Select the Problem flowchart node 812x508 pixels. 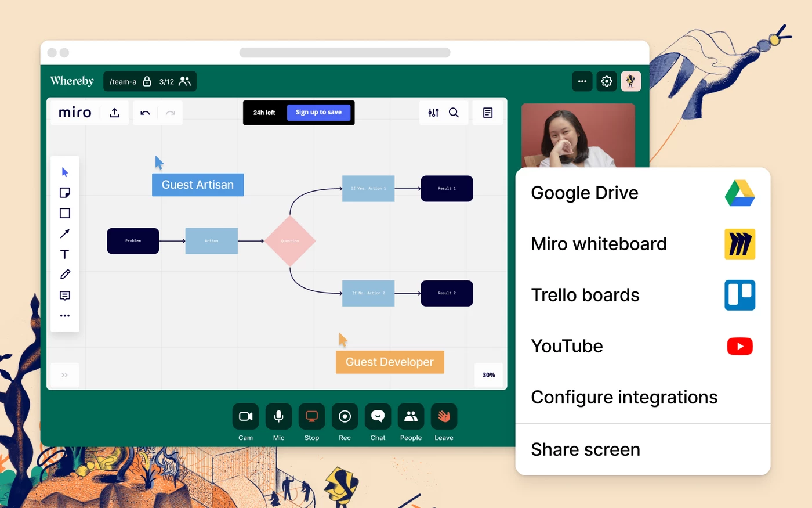tap(133, 241)
